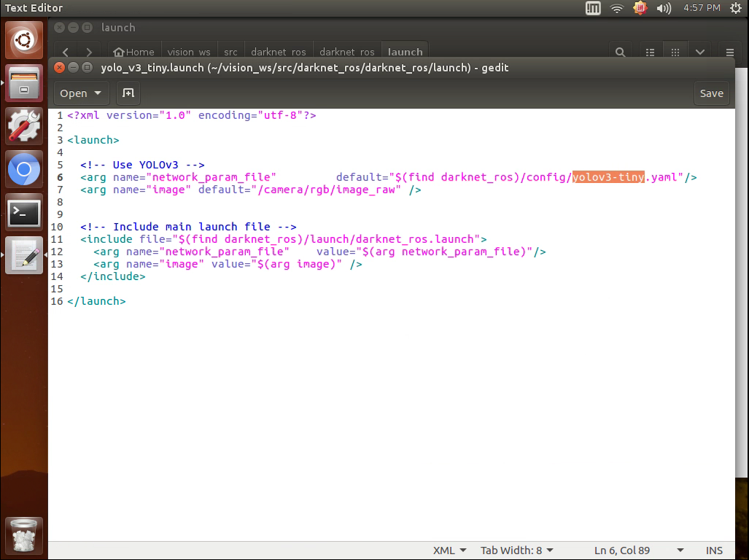749x560 pixels.
Task: Click the <launch> tag on line 3
Action: [93, 140]
